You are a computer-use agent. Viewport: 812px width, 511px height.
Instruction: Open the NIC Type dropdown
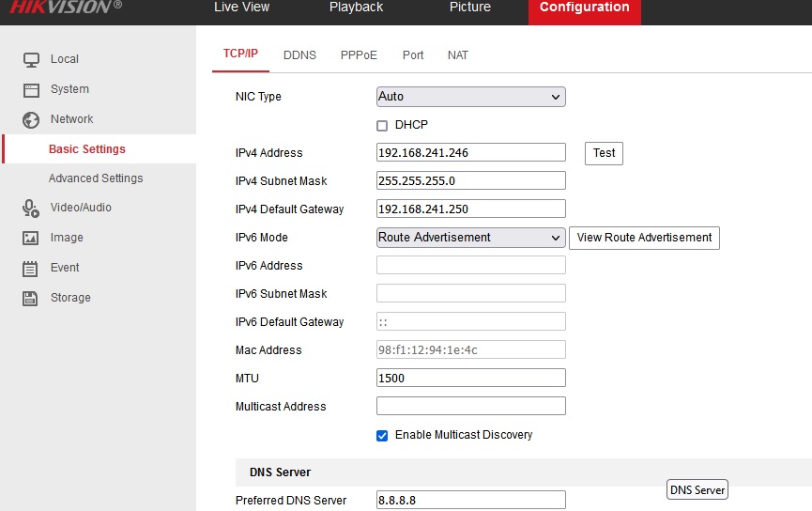point(470,97)
